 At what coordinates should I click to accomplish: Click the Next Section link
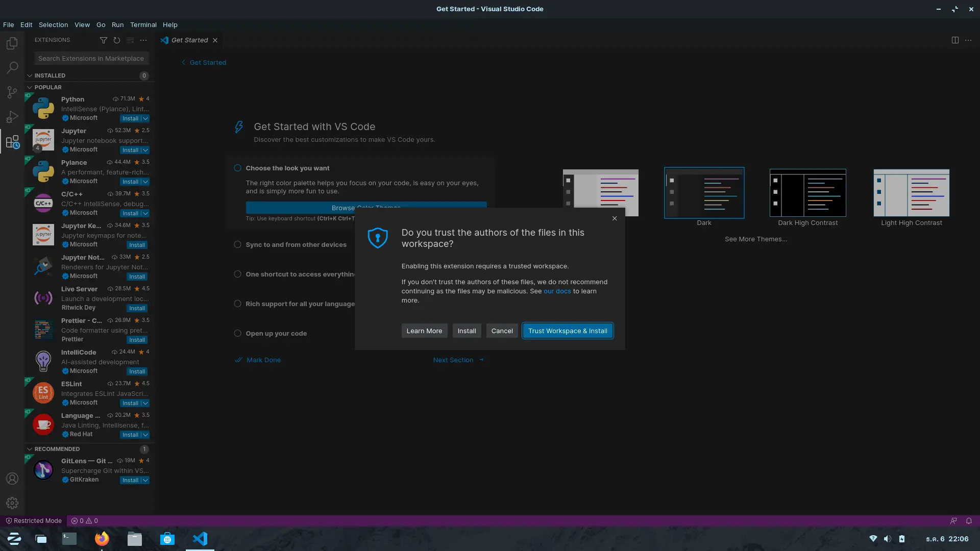pos(458,360)
